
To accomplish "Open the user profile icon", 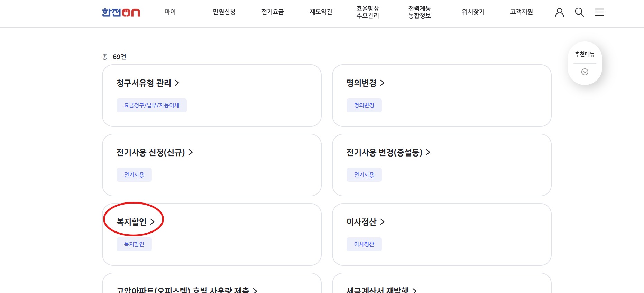I will pyautogui.click(x=559, y=12).
